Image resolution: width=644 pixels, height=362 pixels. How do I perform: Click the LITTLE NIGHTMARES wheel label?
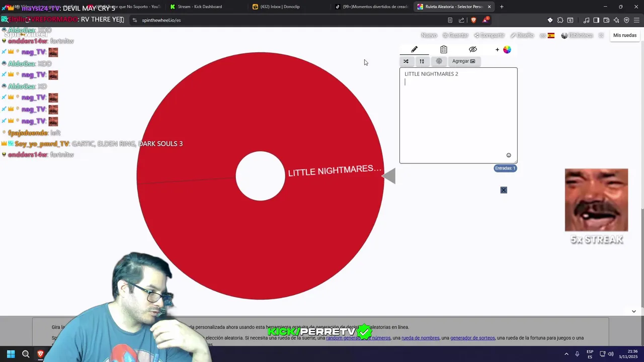(335, 170)
